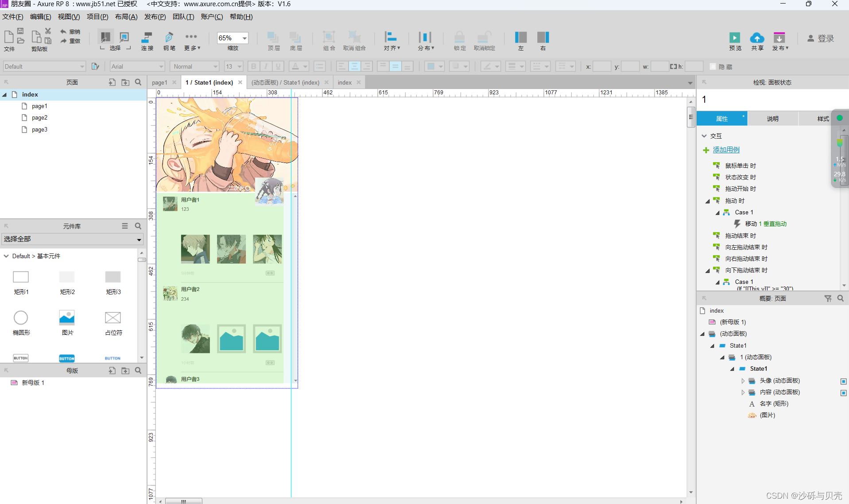Select the Pen (钢笔) tool

(169, 37)
